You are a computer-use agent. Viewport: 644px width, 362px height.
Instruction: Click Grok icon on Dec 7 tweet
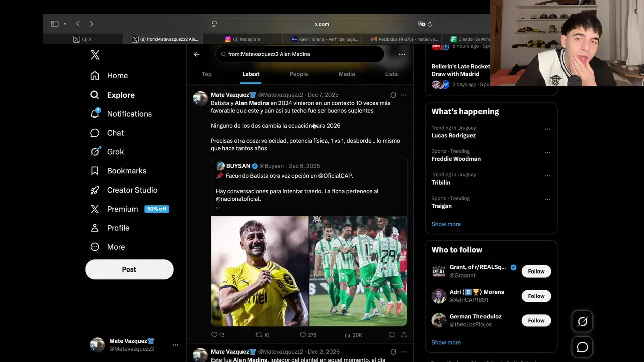click(x=393, y=95)
